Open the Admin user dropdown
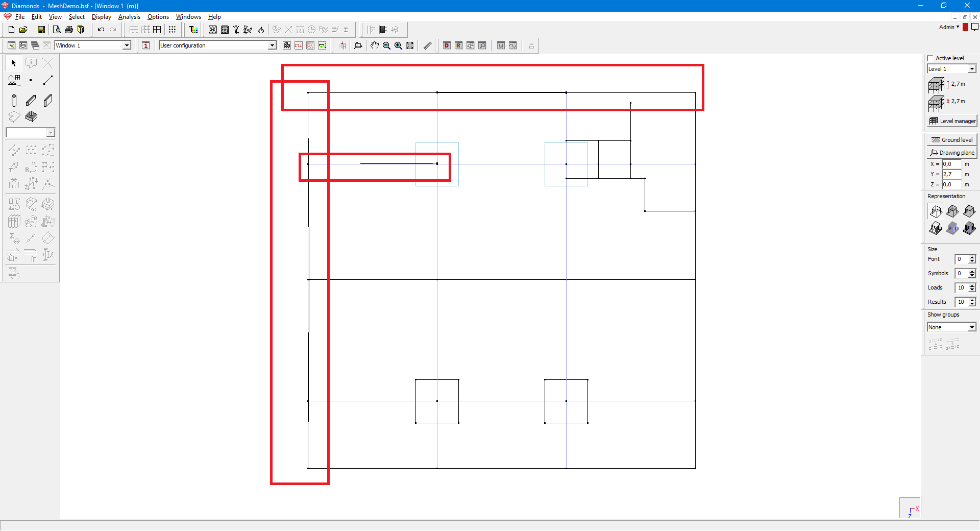This screenshot has width=980, height=531. tap(949, 27)
